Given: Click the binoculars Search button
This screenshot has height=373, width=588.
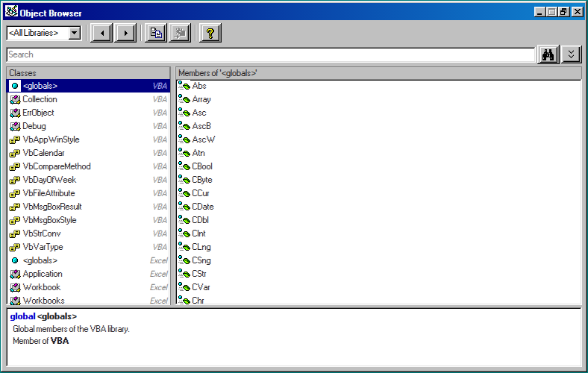Looking at the screenshot, I should pos(548,54).
